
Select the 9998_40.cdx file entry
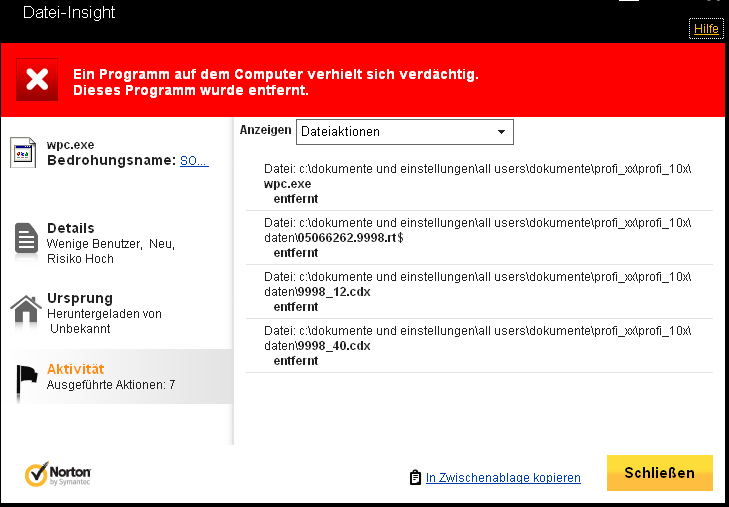click(x=479, y=345)
